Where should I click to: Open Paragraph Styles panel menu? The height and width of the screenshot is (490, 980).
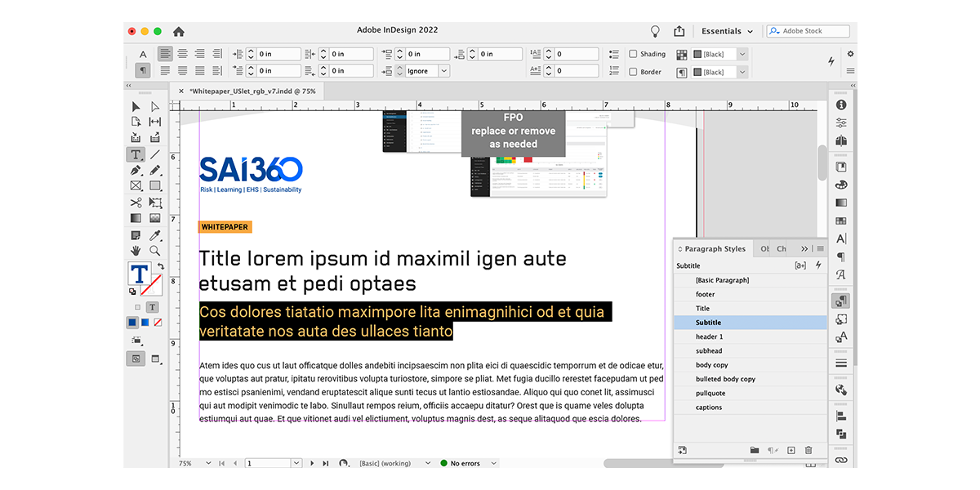820,248
